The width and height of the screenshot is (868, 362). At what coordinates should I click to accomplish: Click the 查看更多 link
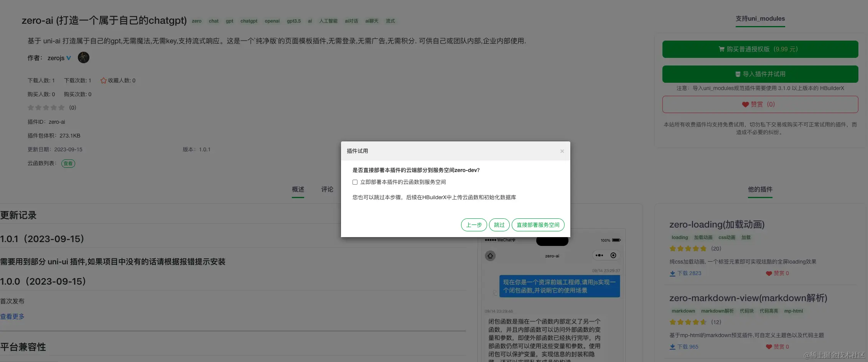pos(12,316)
